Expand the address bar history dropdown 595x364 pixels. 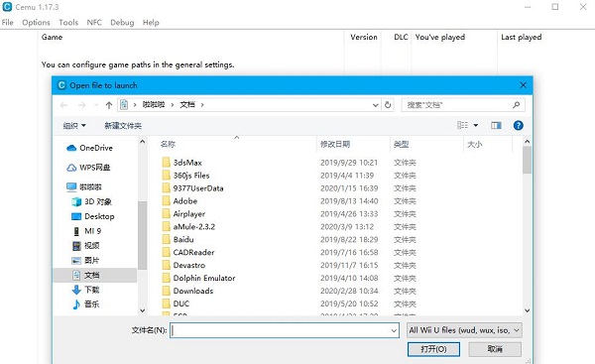[375, 105]
